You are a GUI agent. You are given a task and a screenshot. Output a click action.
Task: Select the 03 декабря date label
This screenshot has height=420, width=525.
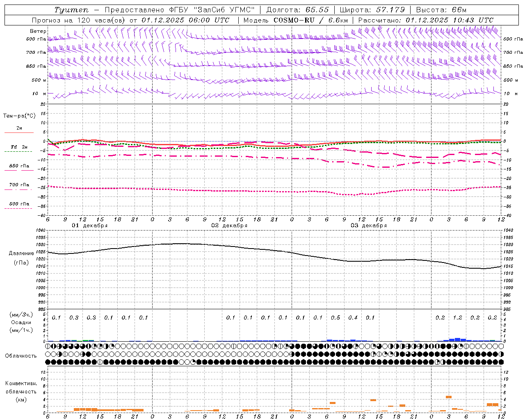click(369, 226)
